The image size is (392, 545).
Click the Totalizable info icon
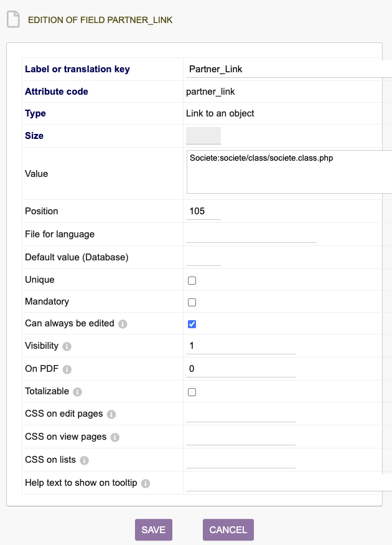click(x=77, y=392)
